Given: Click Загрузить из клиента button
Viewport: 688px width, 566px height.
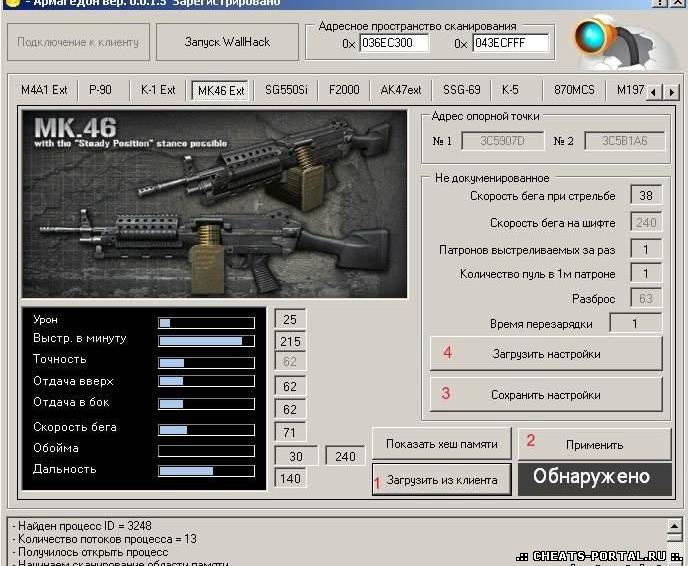Looking at the screenshot, I should click(x=441, y=480).
